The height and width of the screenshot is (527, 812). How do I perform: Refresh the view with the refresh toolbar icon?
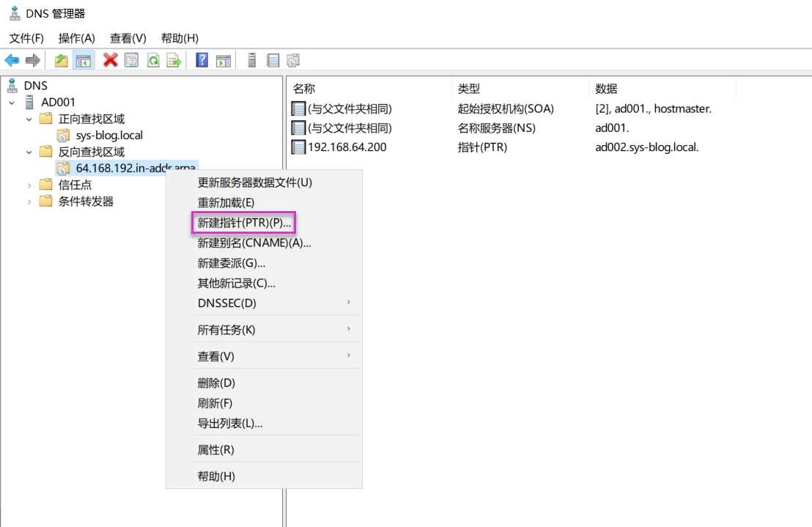(x=151, y=59)
